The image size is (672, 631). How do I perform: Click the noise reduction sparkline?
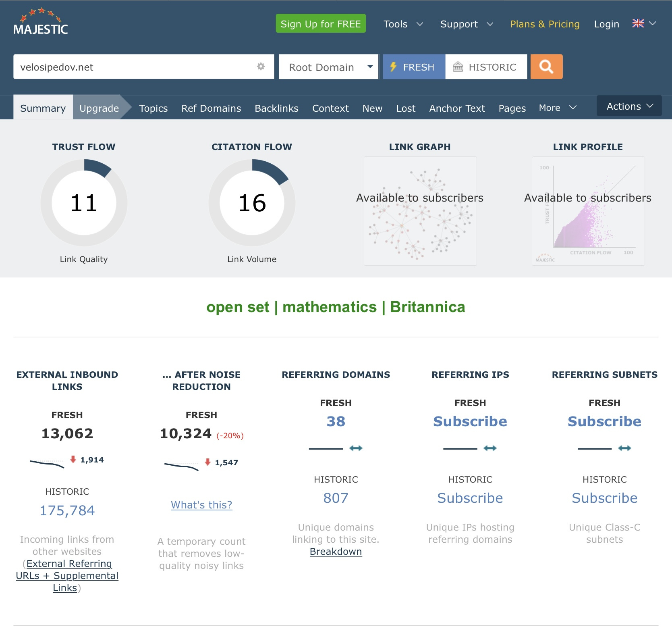click(x=181, y=466)
